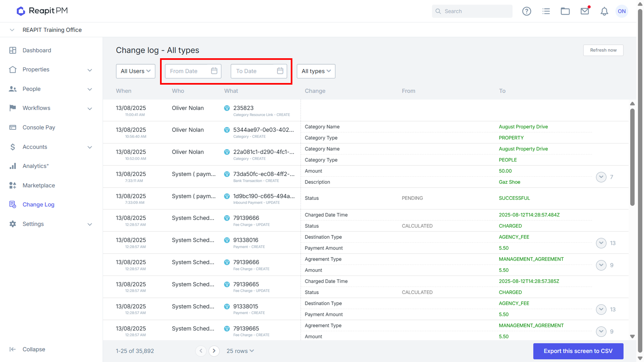Click the To Date calendar icon

point(280,71)
